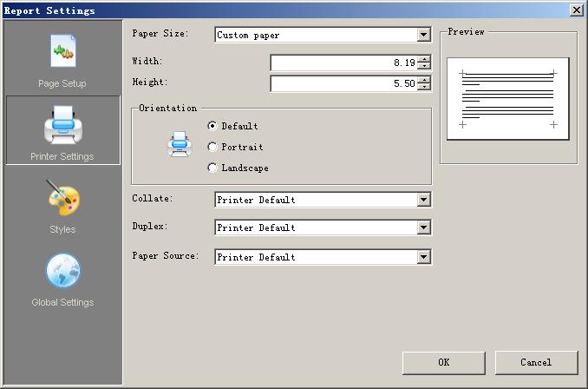Select the Default orientation radio button
Viewport: 588px width, 389px height.
[x=212, y=126]
